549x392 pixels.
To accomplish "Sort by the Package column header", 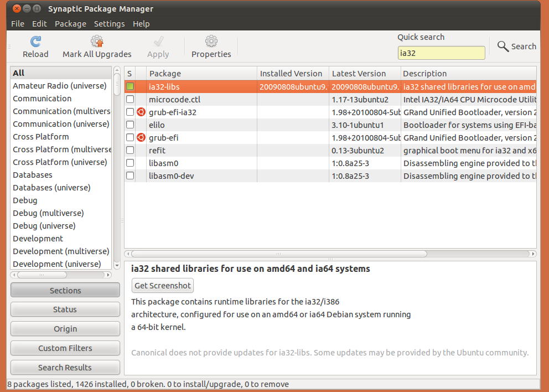I will coord(201,74).
